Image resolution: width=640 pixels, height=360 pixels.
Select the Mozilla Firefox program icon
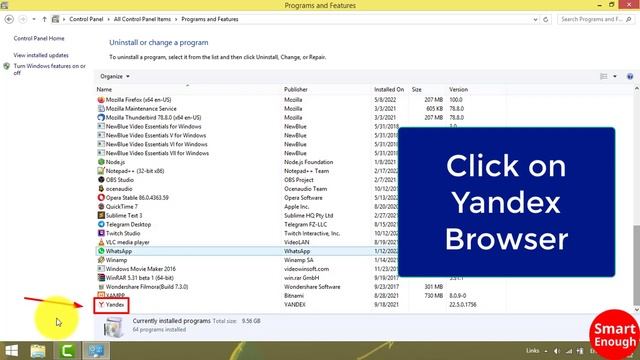(x=101, y=100)
